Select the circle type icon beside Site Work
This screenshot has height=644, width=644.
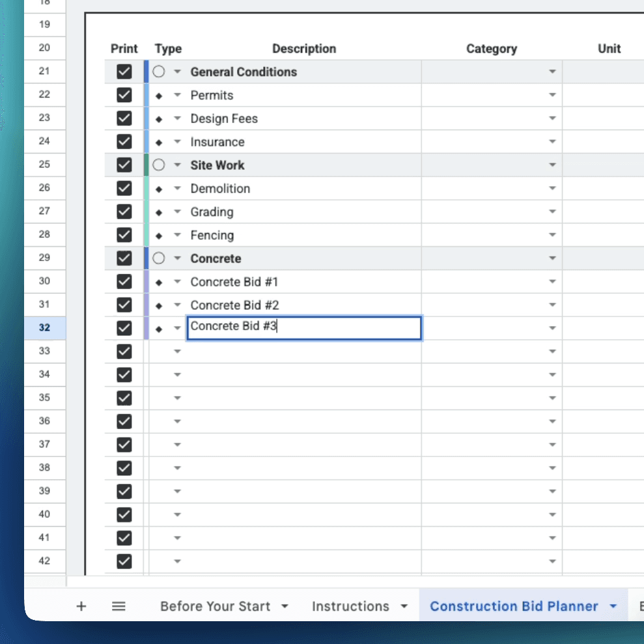(158, 165)
